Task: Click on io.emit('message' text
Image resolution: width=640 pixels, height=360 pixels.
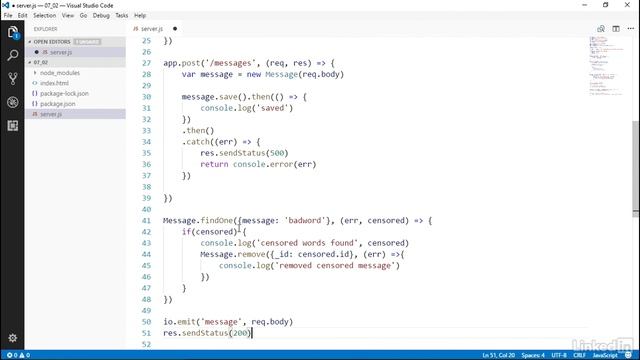Action: [x=204, y=322]
